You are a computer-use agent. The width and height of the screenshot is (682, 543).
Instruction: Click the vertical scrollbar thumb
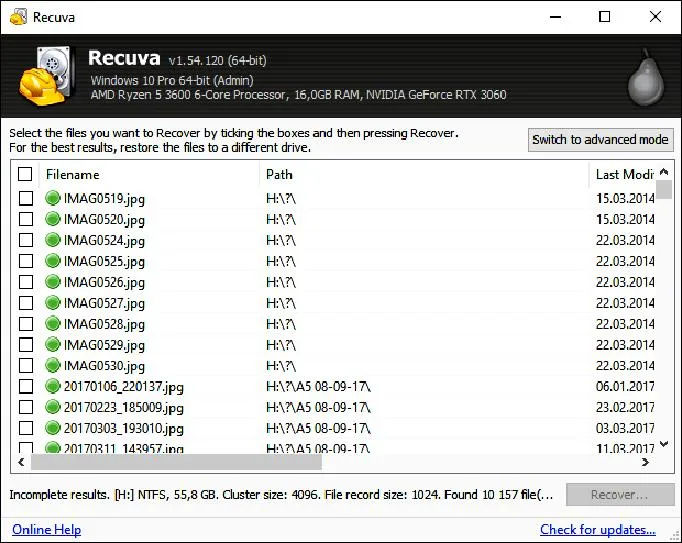coord(664,190)
